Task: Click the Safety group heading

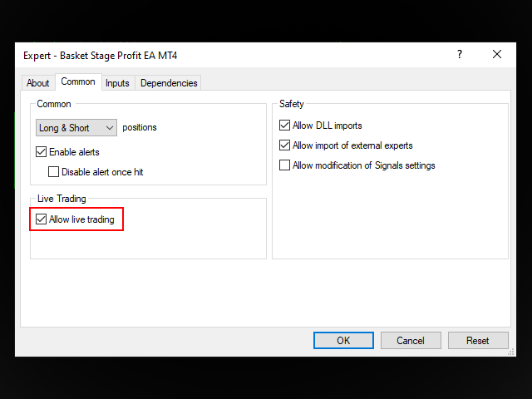Action: [x=292, y=104]
